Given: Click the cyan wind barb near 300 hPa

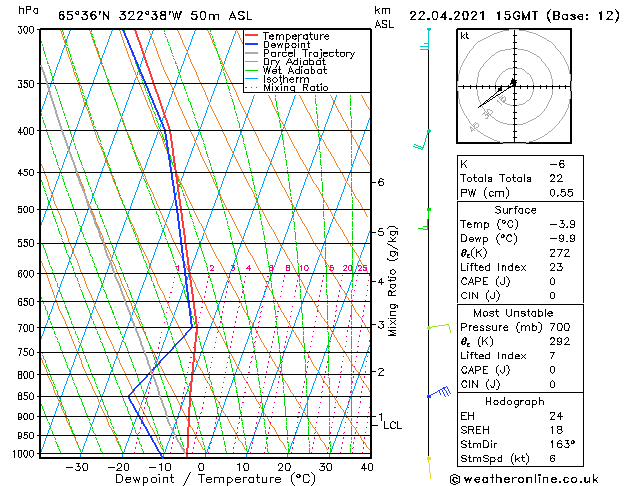Looking at the screenshot, I should point(425,39).
